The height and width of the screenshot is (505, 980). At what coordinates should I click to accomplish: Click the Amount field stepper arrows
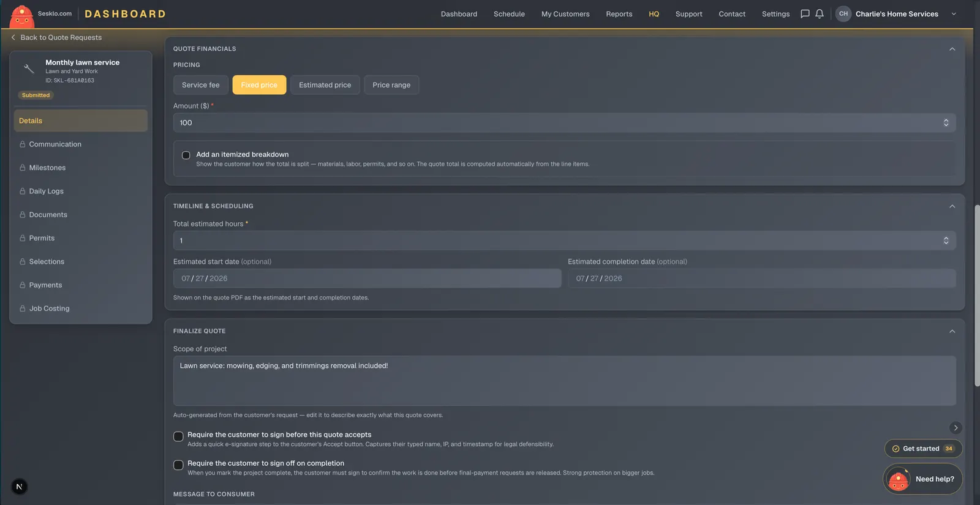[946, 123]
